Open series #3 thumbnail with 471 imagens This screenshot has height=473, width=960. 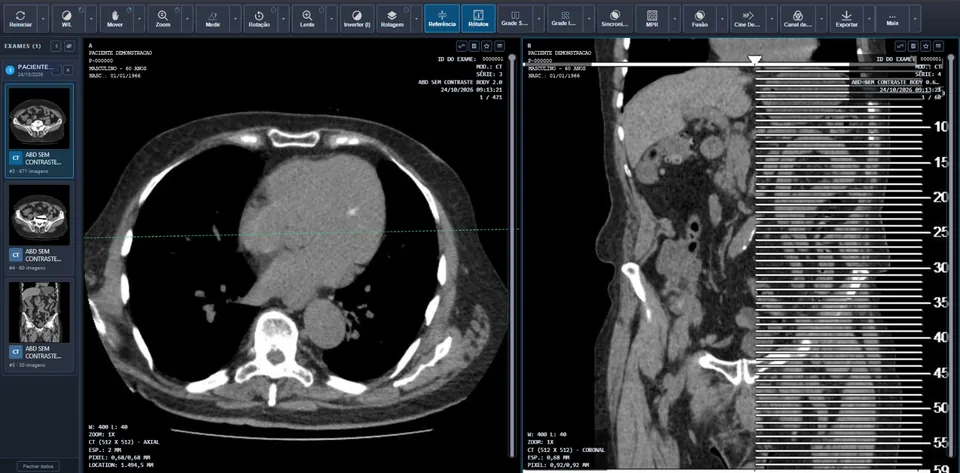[39, 130]
